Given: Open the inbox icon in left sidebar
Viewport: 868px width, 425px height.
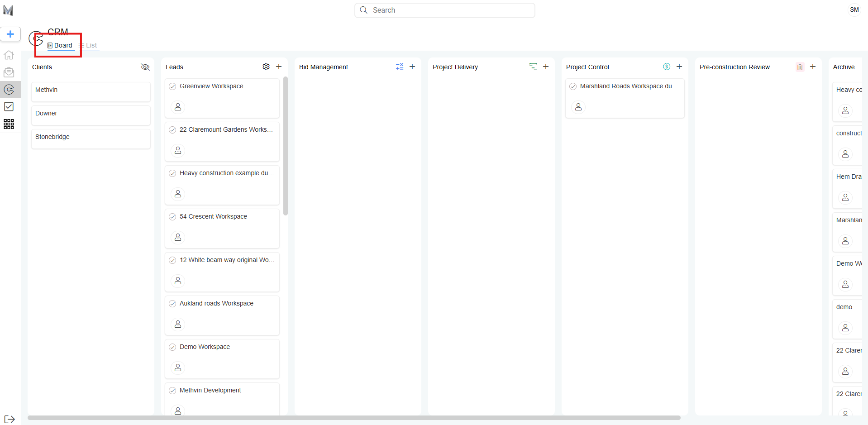Looking at the screenshot, I should [x=9, y=72].
